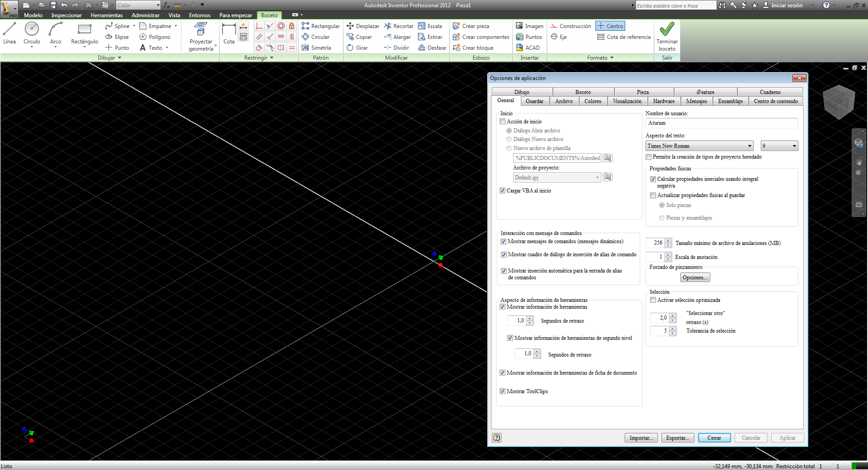
Task: Uncheck Mostrar mensajes de comandos (mensajes dinámicos)
Action: pos(504,242)
